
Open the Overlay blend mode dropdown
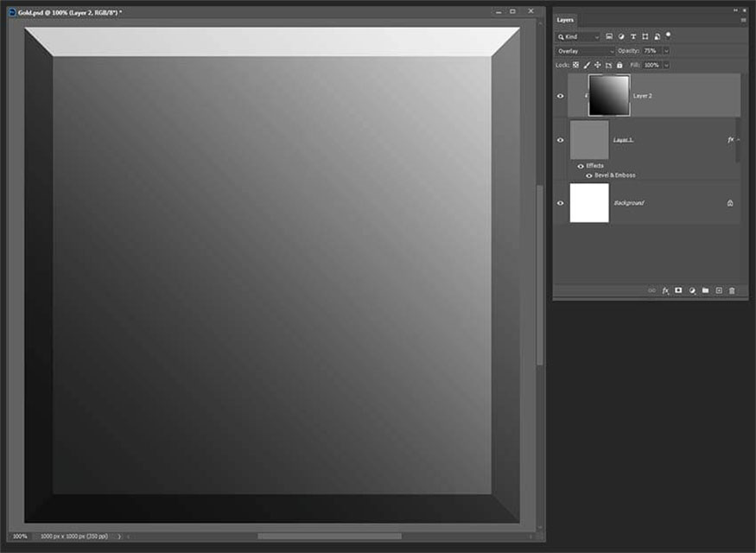585,51
